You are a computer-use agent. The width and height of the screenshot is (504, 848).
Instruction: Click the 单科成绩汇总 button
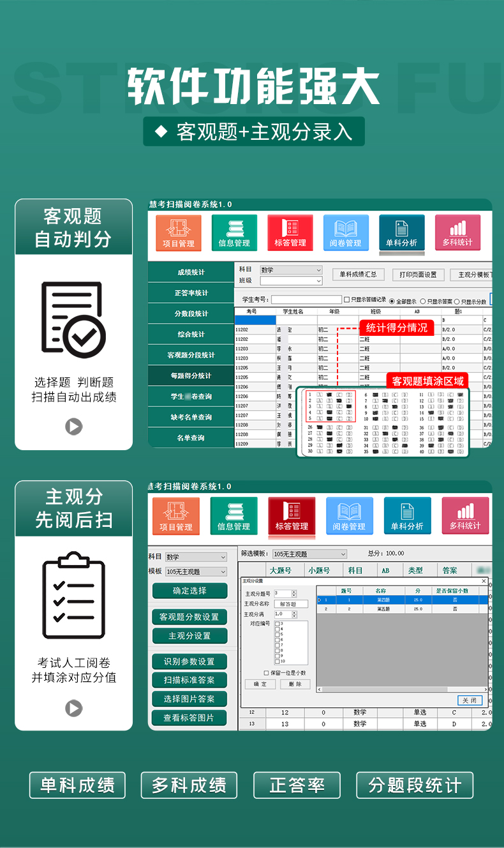pyautogui.click(x=358, y=275)
